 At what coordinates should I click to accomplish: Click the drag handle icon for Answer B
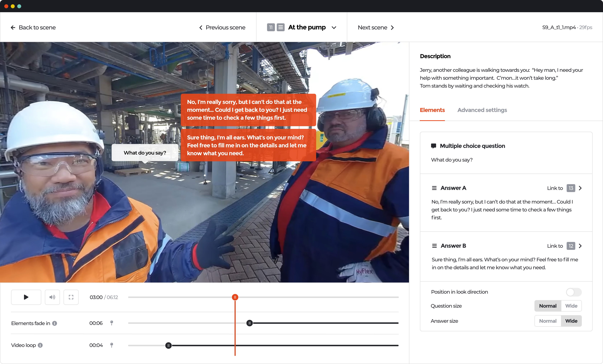[434, 246]
